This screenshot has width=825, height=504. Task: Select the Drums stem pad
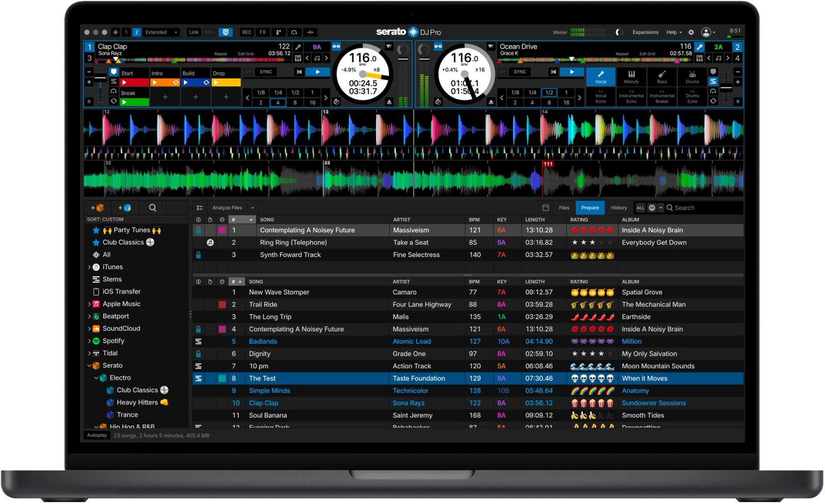coord(692,77)
